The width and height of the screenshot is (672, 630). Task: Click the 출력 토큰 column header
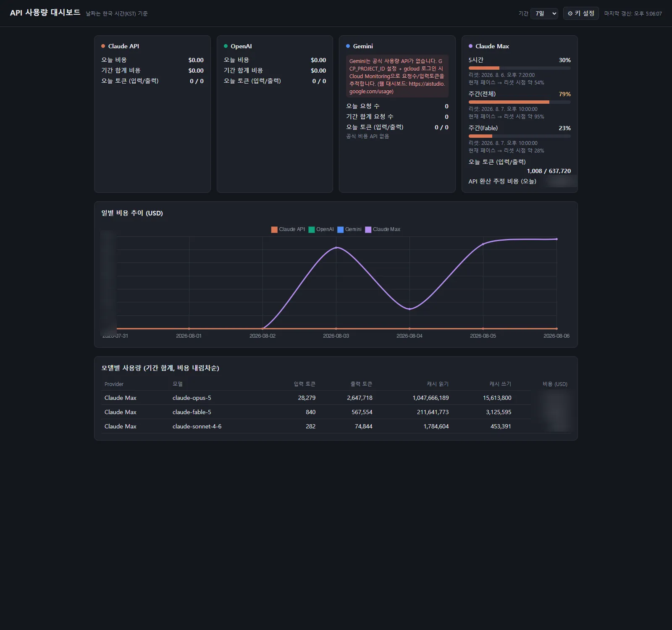pos(361,384)
